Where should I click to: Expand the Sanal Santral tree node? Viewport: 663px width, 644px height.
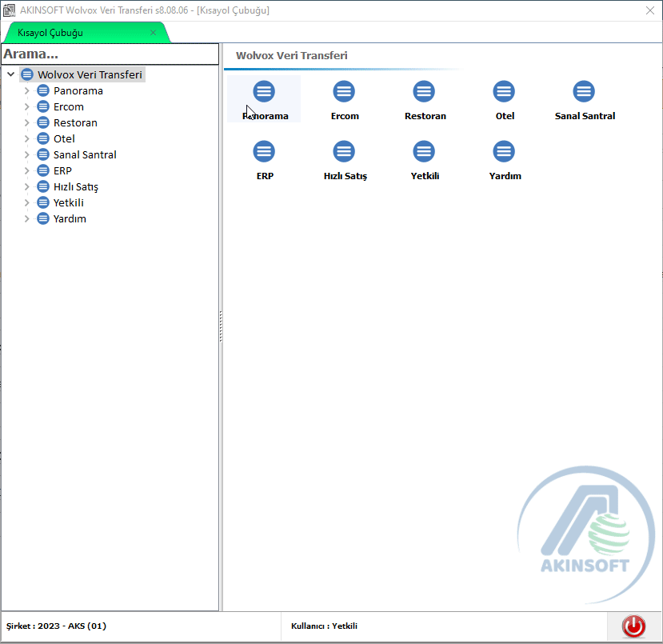point(26,154)
